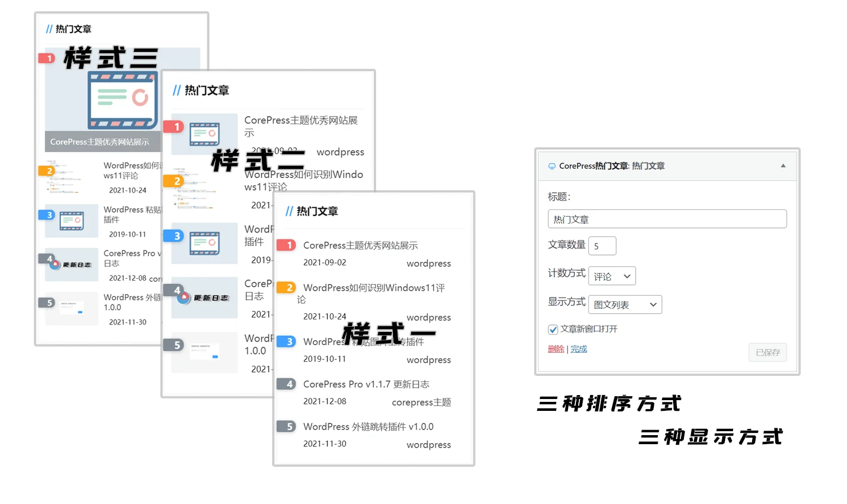Click rank badge 5 in text-only list panel
This screenshot has width=847, height=504.
click(x=287, y=427)
